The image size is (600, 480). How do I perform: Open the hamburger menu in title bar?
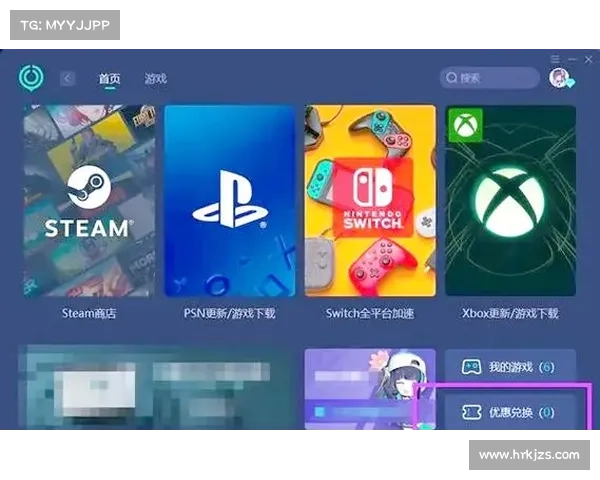(x=555, y=59)
